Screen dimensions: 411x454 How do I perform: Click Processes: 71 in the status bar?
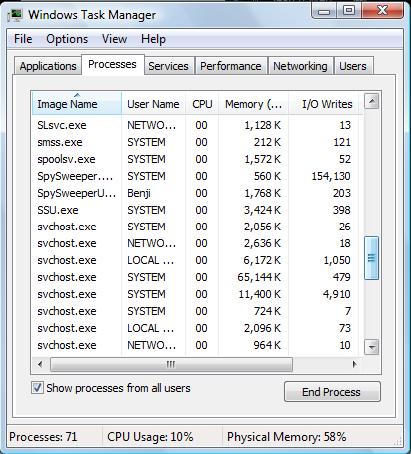[x=43, y=437]
